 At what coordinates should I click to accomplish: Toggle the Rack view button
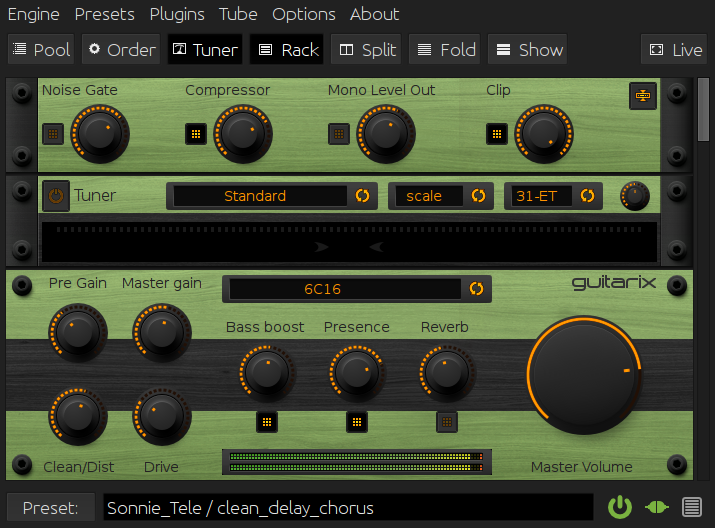point(287,49)
